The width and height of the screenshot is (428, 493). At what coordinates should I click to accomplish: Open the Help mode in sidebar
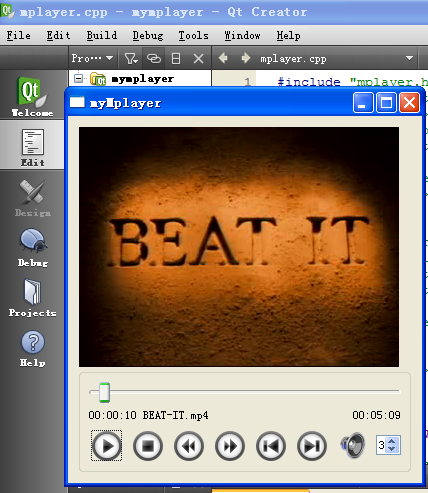pyautogui.click(x=32, y=348)
